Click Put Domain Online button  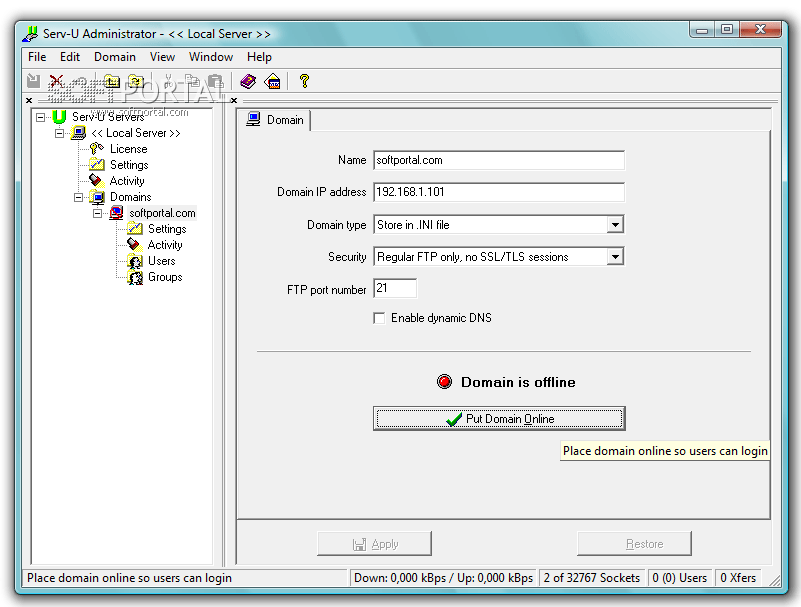tap(499, 419)
